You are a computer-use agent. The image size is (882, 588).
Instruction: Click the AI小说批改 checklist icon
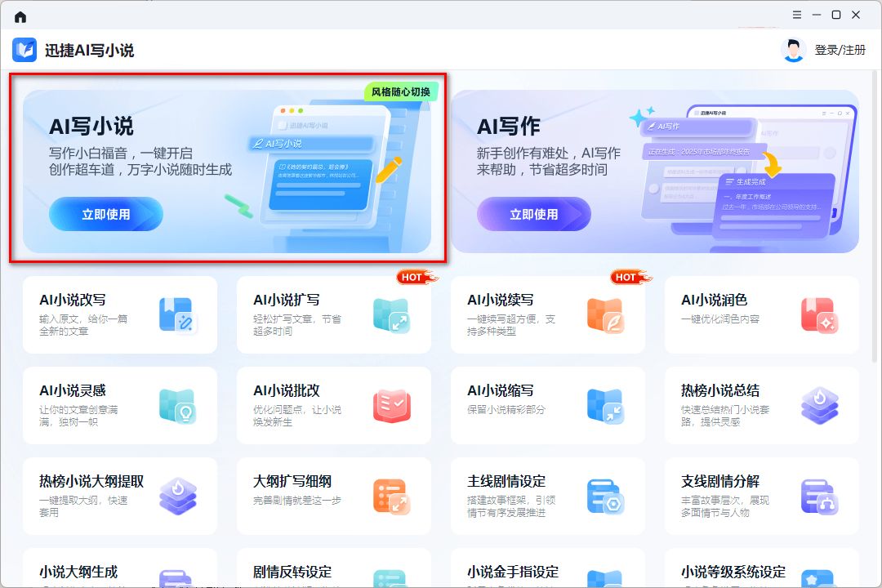click(391, 406)
